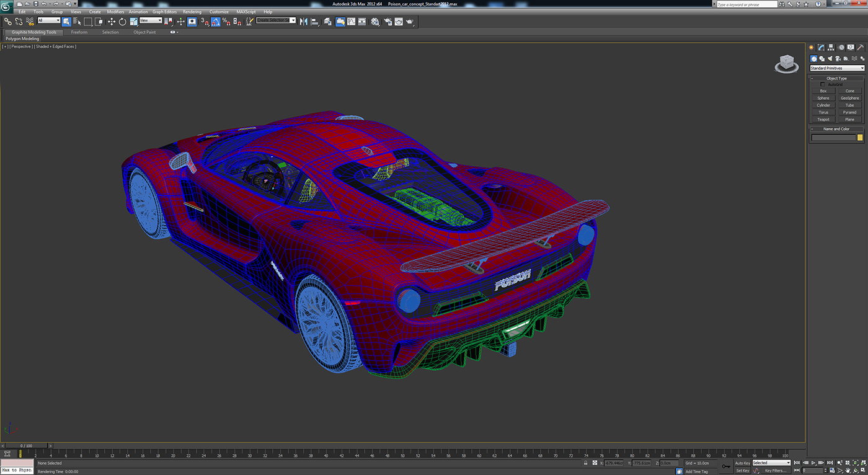Image resolution: width=868 pixels, height=475 pixels.
Task: Switch to the Polygon Modeling tab
Action: pos(22,38)
